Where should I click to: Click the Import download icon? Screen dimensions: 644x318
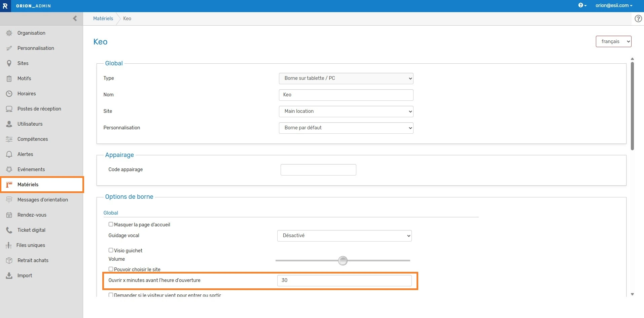9,276
